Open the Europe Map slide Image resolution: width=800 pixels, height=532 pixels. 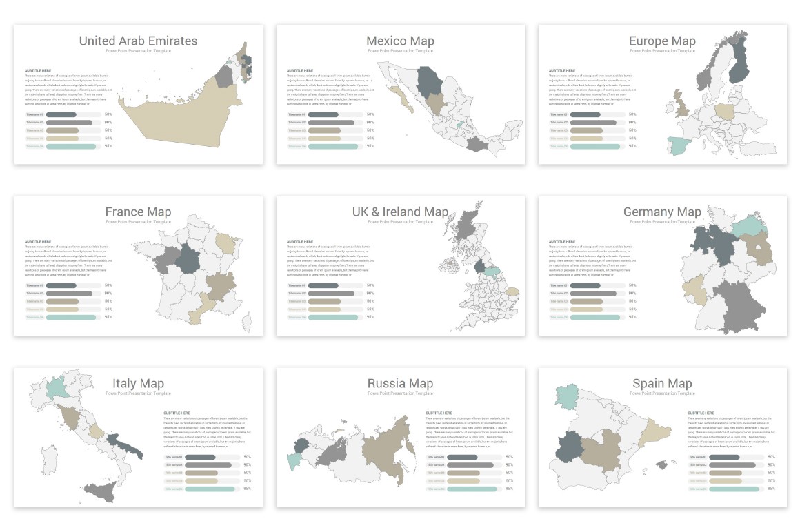(663, 94)
